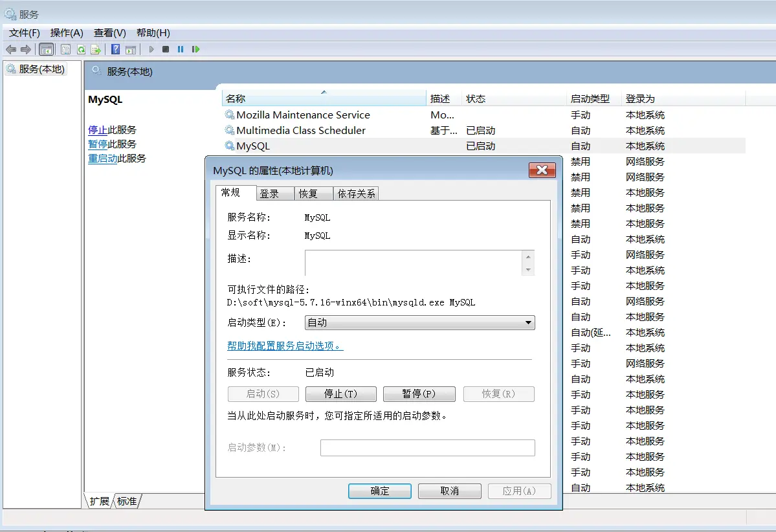Select the Mozilla Maintenance Service row
776x532 pixels.
click(x=483, y=115)
